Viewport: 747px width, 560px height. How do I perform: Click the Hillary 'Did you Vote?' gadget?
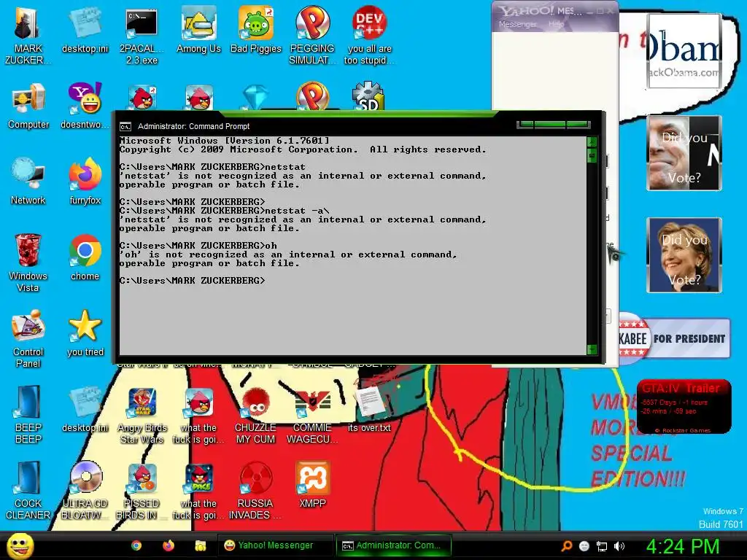tap(684, 255)
